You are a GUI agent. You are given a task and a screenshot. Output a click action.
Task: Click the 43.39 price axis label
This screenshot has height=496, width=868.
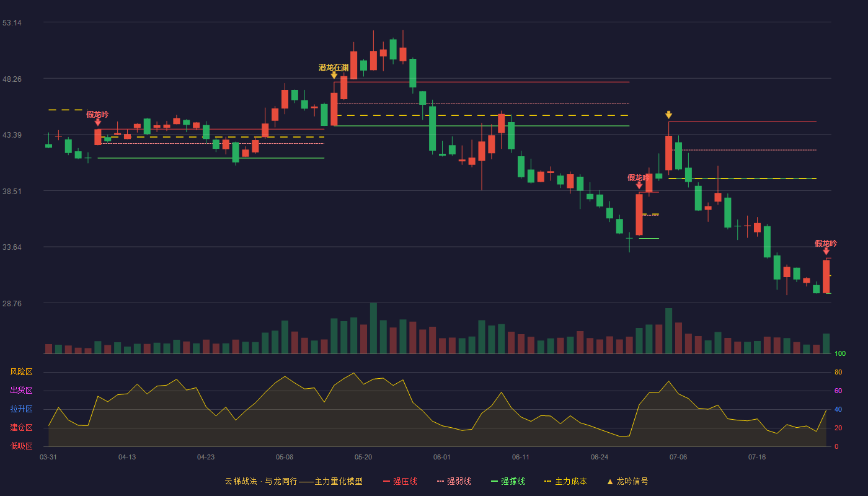coord(12,135)
